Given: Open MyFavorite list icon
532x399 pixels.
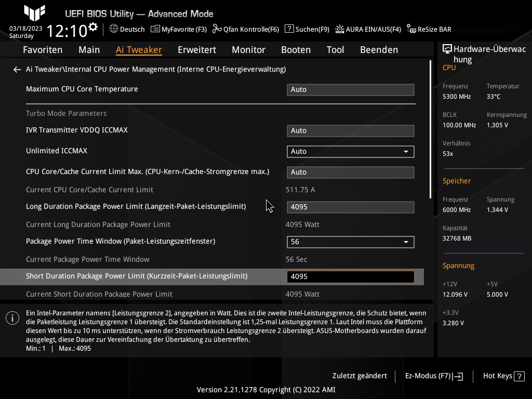Looking at the screenshot, I should (x=155, y=29).
